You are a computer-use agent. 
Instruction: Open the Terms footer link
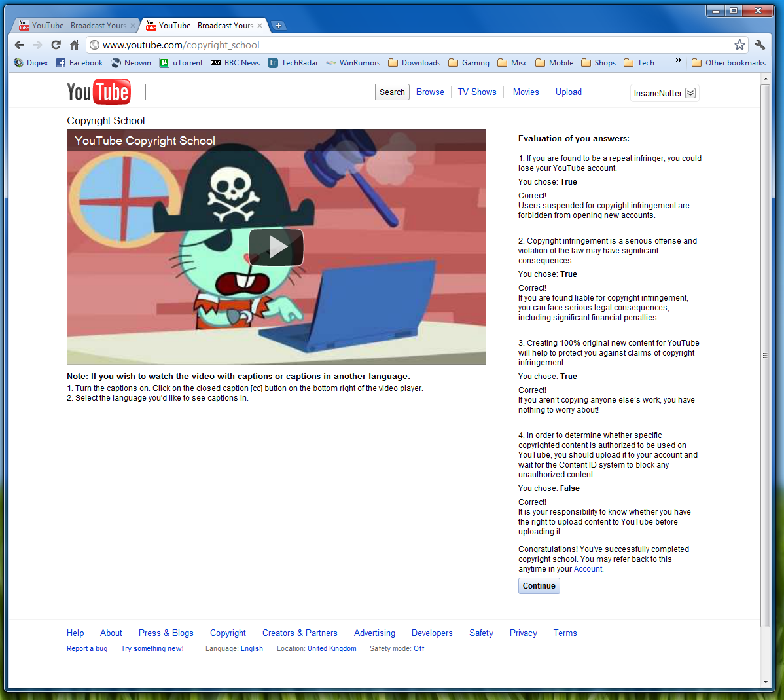pyautogui.click(x=565, y=633)
